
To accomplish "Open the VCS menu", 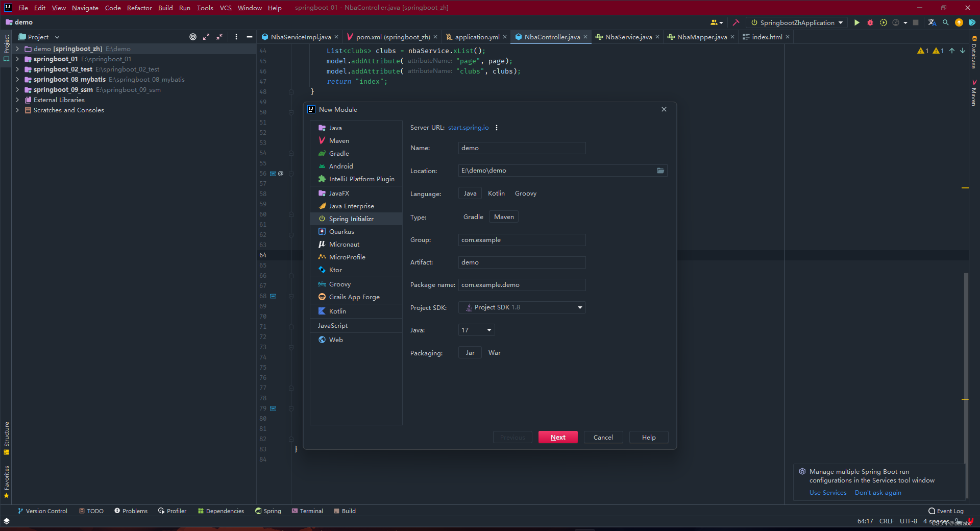I will pos(225,8).
